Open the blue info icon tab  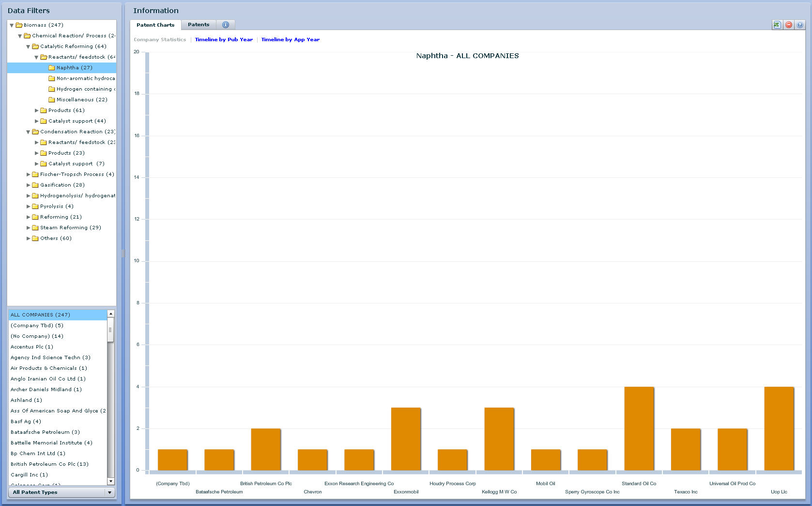coord(225,25)
